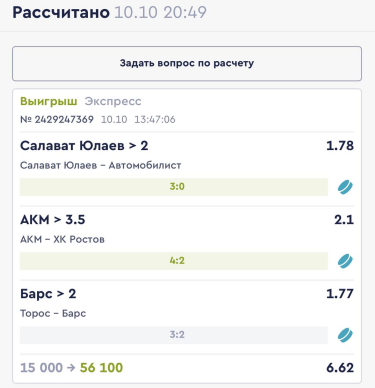Open match 'Торос – Барс'
The image size is (375, 388).
pyautogui.click(x=53, y=314)
